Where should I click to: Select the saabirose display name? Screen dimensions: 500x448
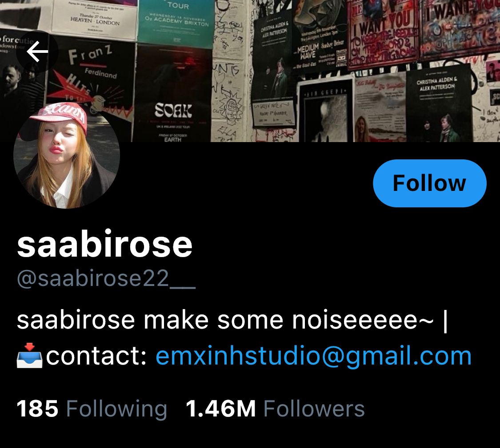[x=104, y=244]
